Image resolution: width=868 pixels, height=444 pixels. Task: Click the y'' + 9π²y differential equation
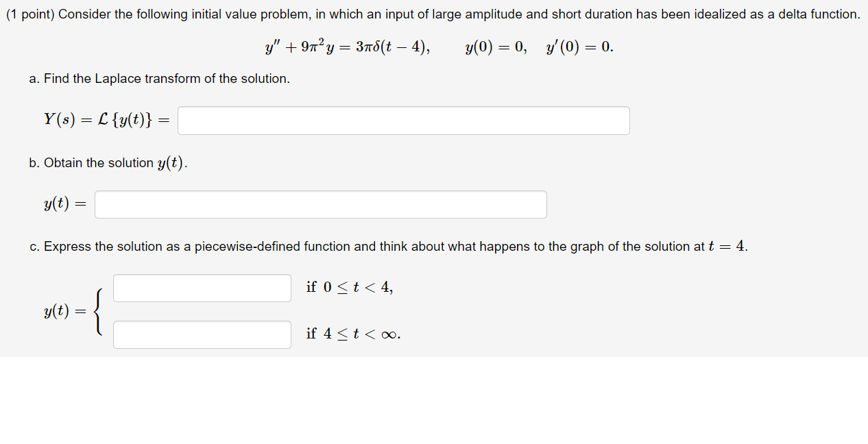[306, 47]
